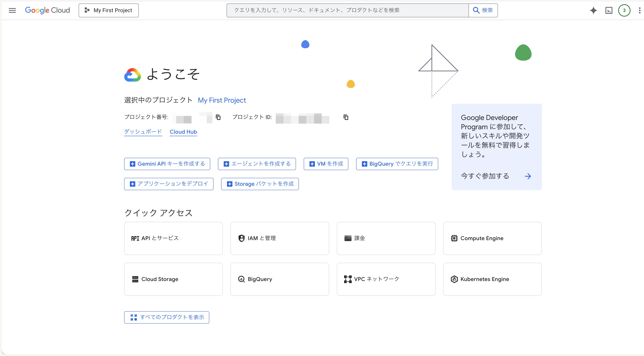Open notifications badge showing 3
The height and width of the screenshot is (356, 644).
624,10
